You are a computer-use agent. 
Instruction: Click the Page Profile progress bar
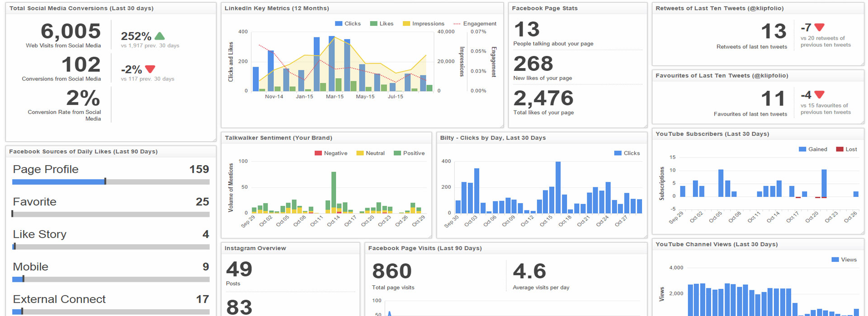tap(111, 182)
